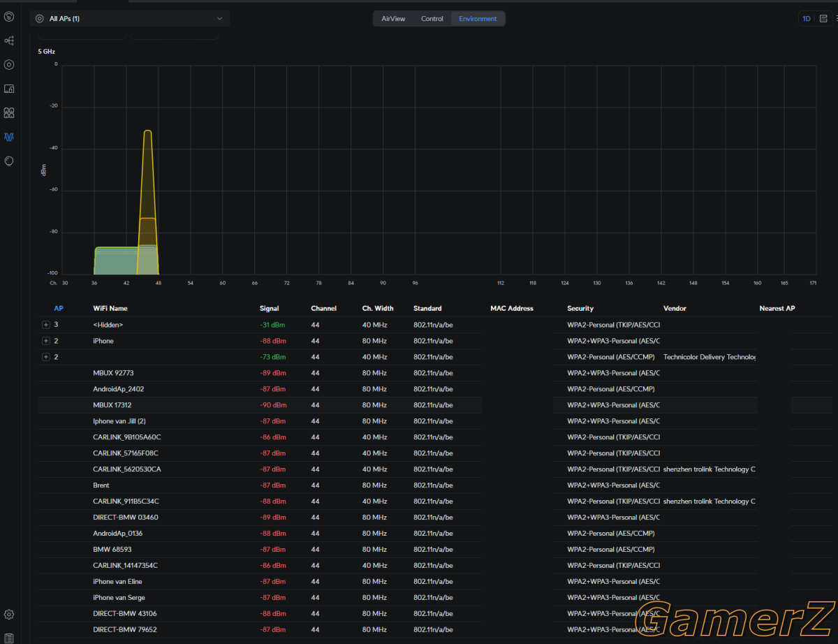Image resolution: width=838 pixels, height=644 pixels.
Task: Select the 1D time range button
Action: pyautogui.click(x=807, y=19)
